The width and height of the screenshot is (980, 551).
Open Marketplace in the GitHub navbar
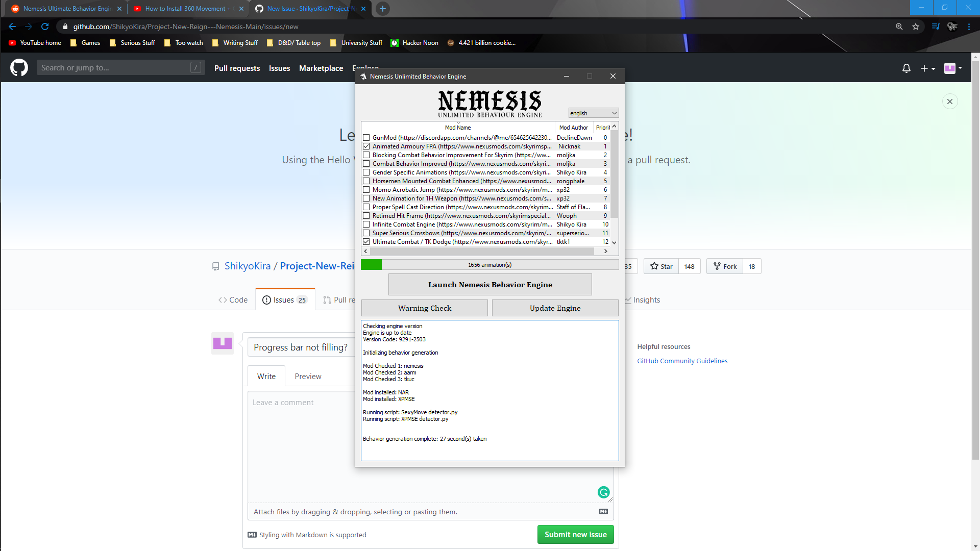[x=321, y=68]
